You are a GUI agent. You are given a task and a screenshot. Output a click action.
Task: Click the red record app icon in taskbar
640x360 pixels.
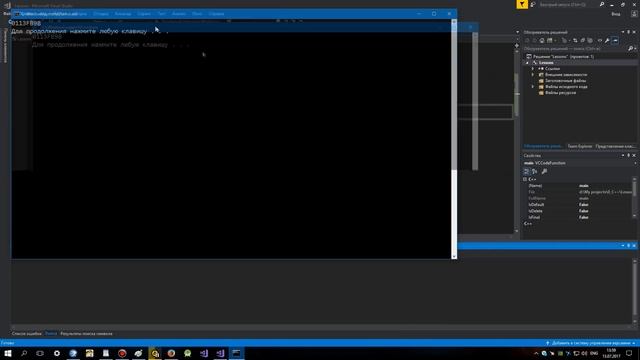[122, 353]
